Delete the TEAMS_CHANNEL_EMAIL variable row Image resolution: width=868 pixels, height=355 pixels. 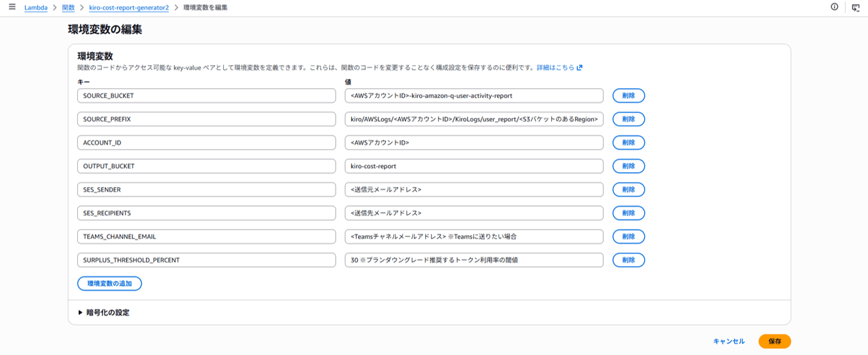pyautogui.click(x=629, y=236)
